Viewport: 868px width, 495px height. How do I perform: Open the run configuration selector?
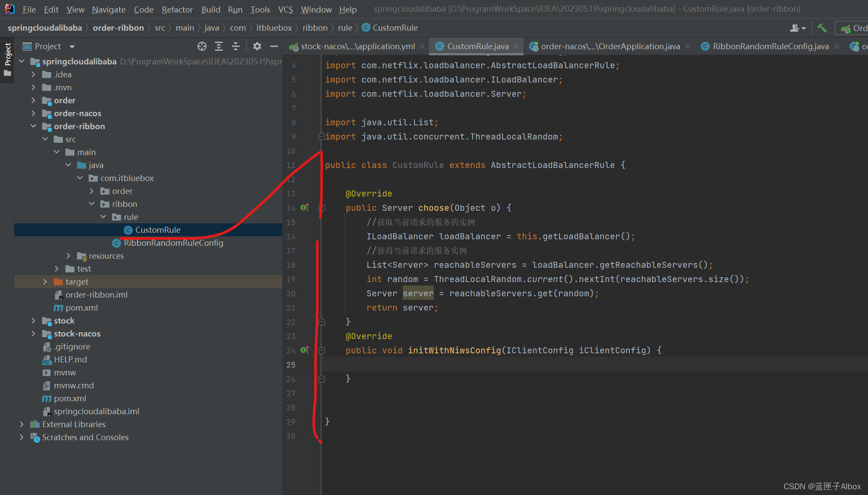click(x=852, y=28)
